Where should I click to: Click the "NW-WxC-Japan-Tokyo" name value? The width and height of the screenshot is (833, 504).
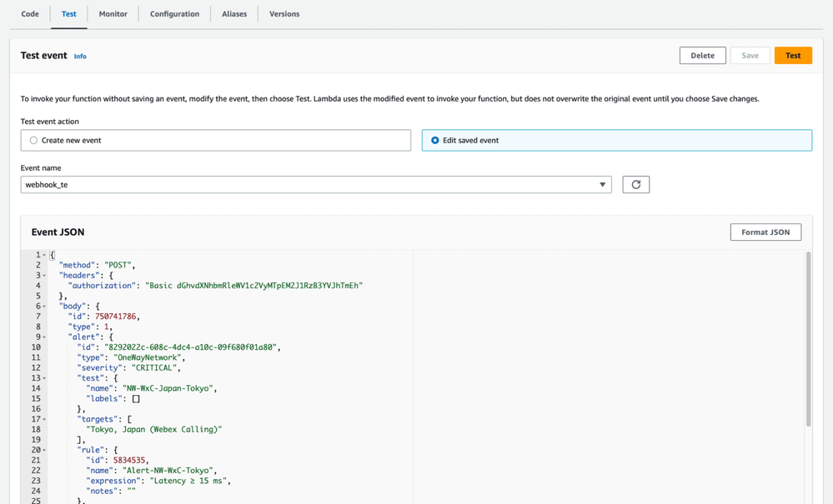pos(168,388)
